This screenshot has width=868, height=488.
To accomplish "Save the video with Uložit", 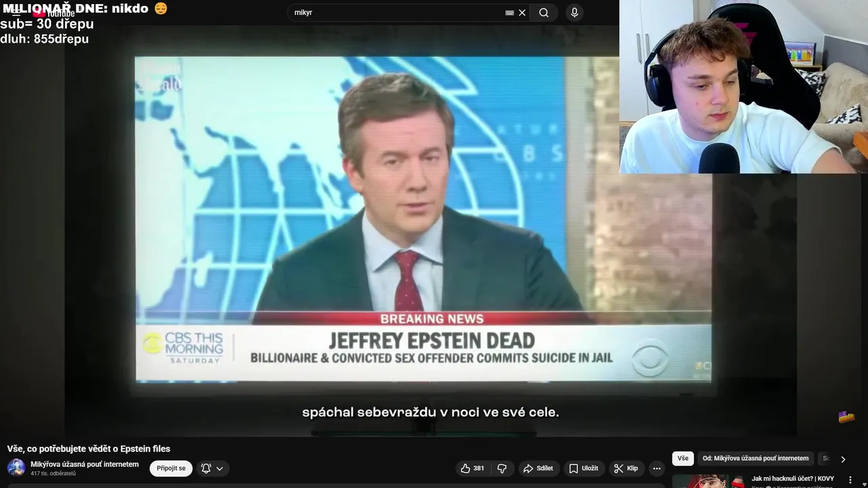I will [x=583, y=468].
